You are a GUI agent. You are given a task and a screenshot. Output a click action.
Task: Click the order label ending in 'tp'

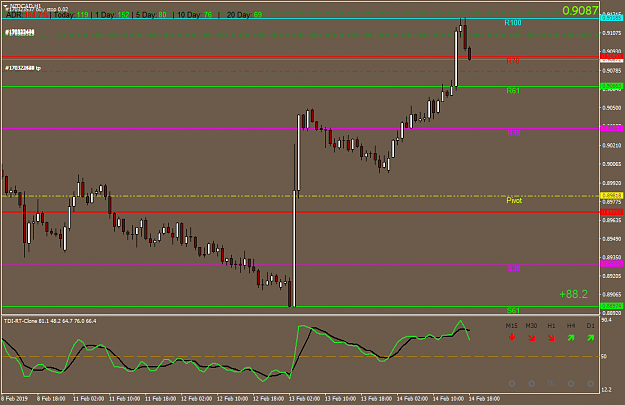(23, 68)
